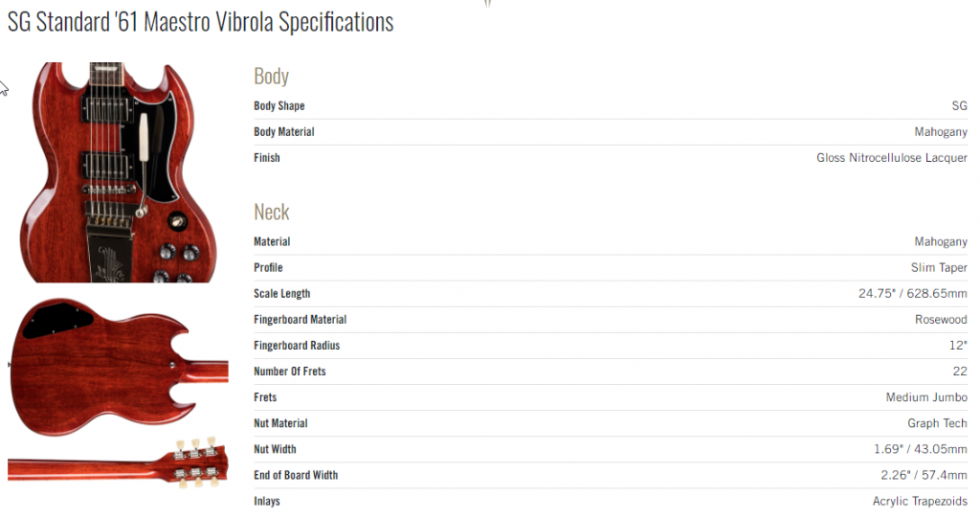The width and height of the screenshot is (980, 519).
Task: Click the Number Of Frets label
Action: point(290,372)
